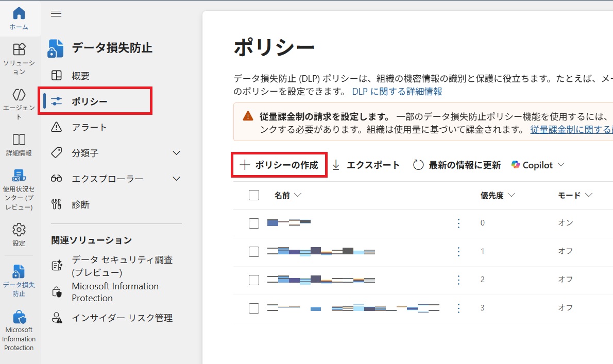Open the Usage Center preview icon
613x364 pixels.
tap(19, 176)
